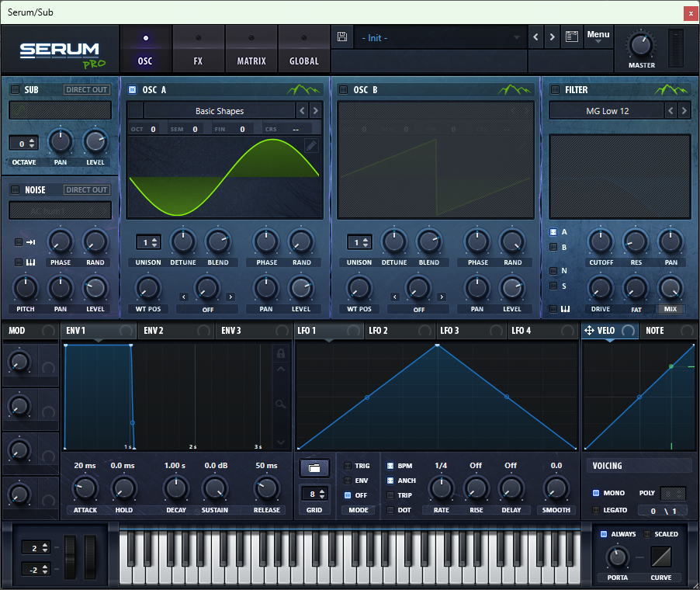The height and width of the screenshot is (590, 700).
Task: Click the mod wheel on the keyboard panel
Action: click(91, 557)
